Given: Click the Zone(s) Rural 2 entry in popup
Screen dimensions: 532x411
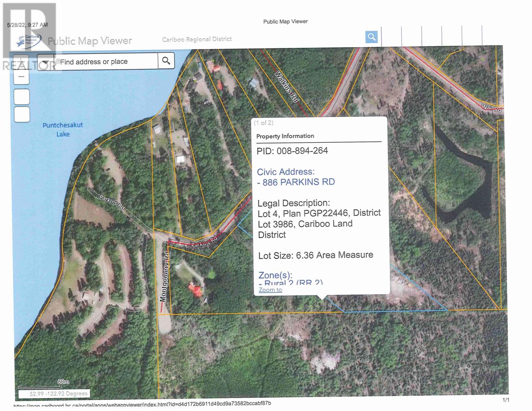Looking at the screenshot, I should point(290,283).
